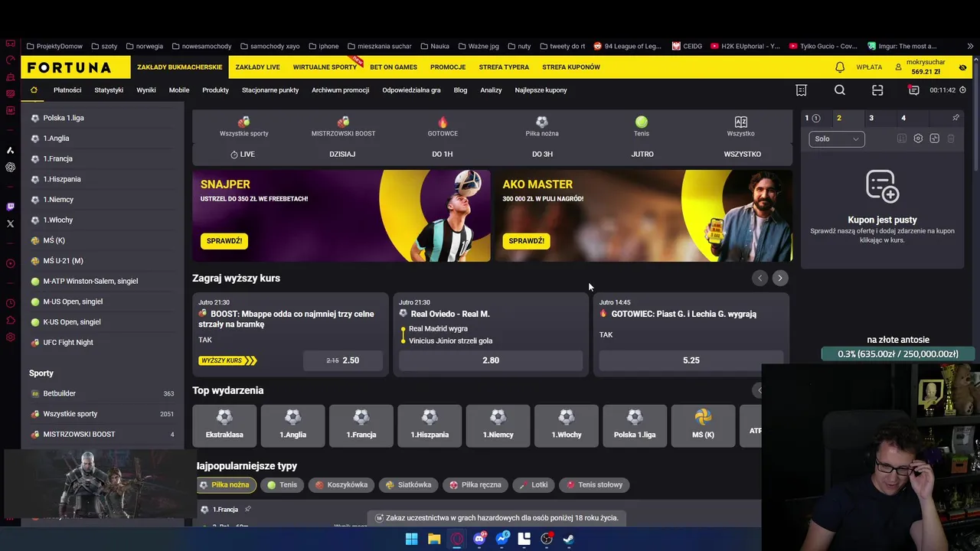Screen dimensions: 980x551
Task: Go to home icon in sub navigation
Action: pos(34,90)
